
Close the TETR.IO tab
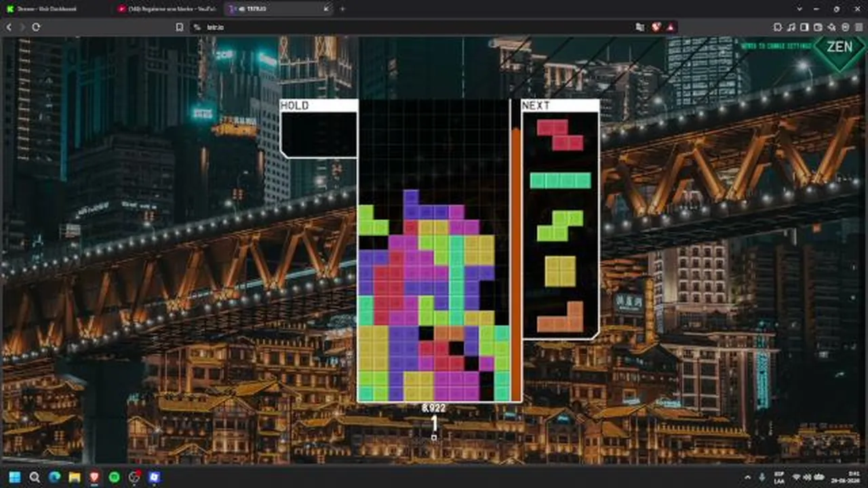click(x=326, y=9)
